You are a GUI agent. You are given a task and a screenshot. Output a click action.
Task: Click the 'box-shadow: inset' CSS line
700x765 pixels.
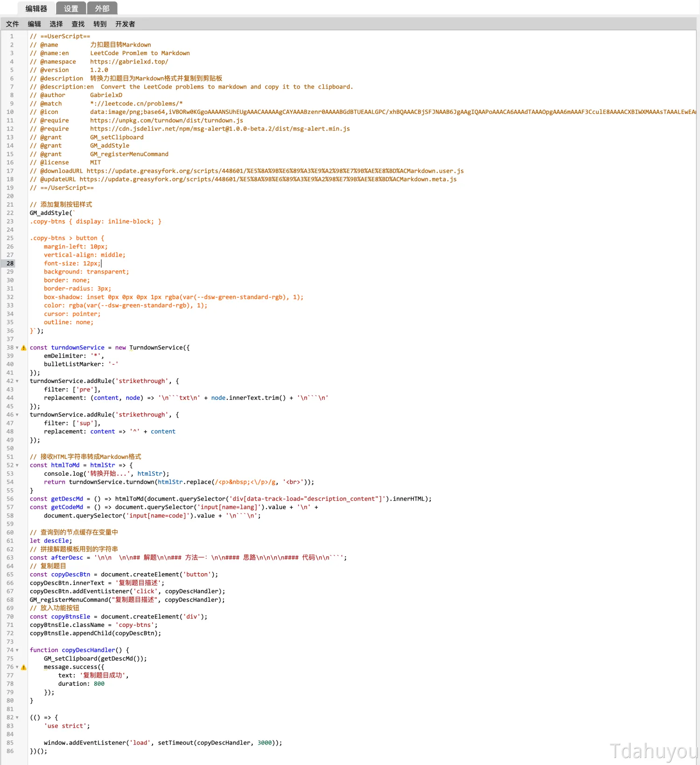click(x=174, y=297)
